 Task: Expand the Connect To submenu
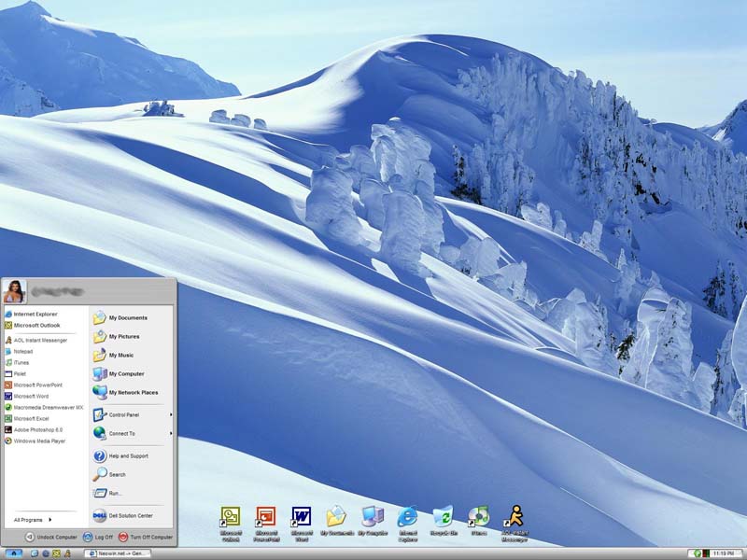click(132, 433)
